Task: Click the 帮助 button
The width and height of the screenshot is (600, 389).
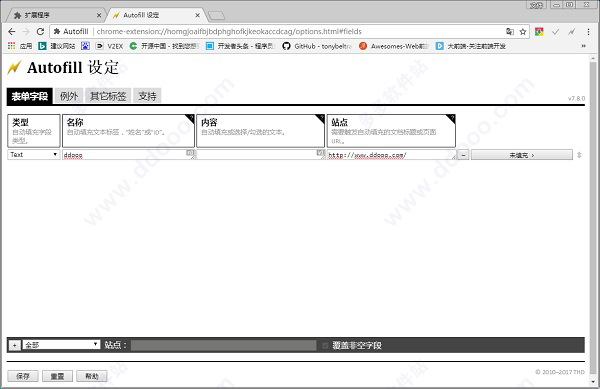Action: point(92,376)
